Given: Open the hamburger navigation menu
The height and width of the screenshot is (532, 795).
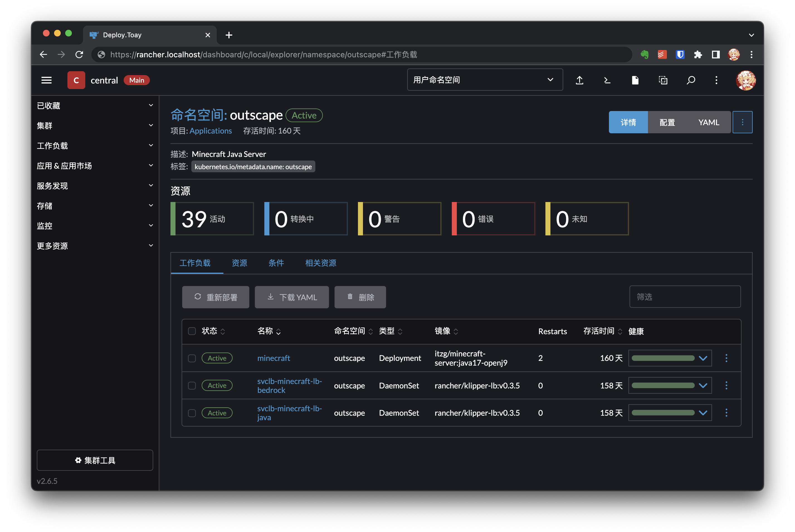Looking at the screenshot, I should pyautogui.click(x=47, y=80).
